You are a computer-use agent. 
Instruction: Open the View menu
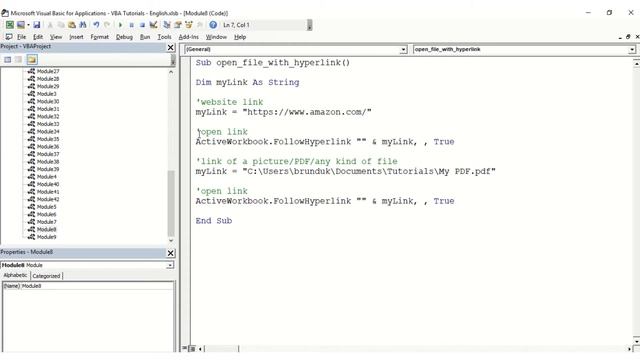(56, 37)
